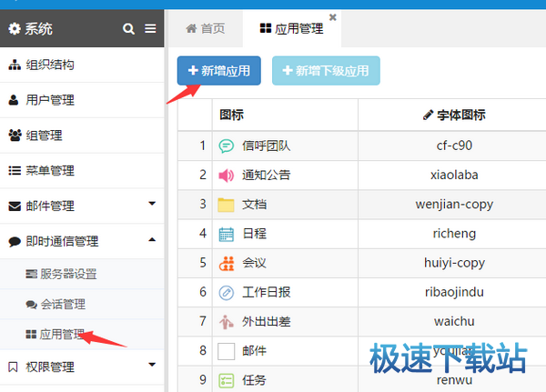Click the xiaolaba font icon cell
This screenshot has height=392, width=546.
click(454, 175)
